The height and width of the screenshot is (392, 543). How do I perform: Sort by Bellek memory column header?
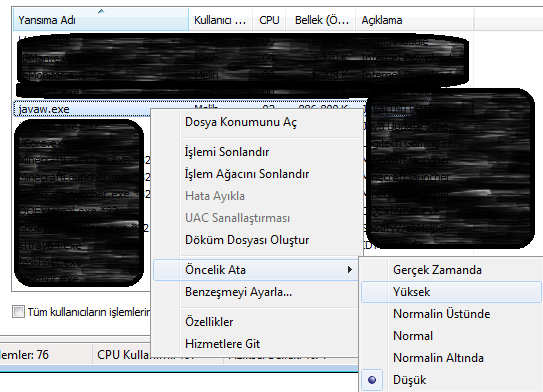pos(321,20)
